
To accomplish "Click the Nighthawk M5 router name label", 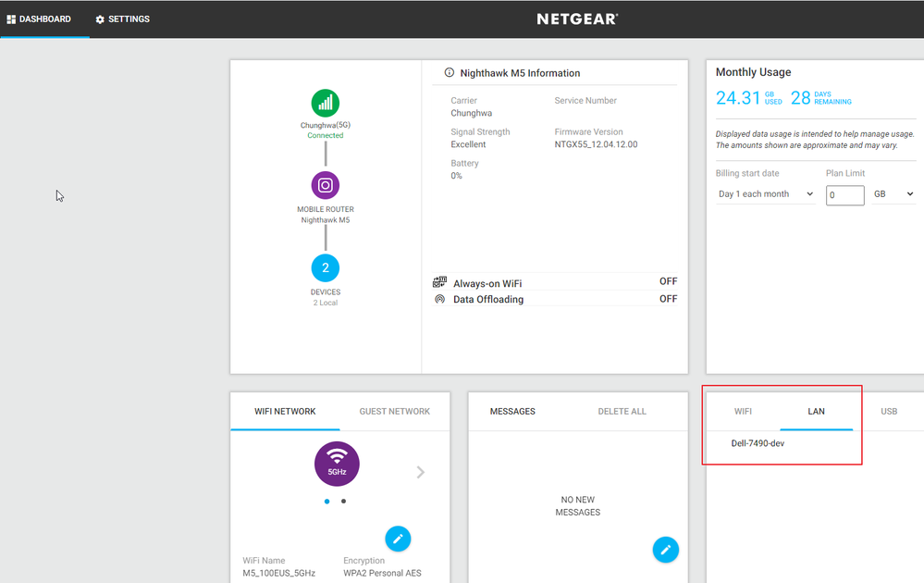I will point(326,220).
